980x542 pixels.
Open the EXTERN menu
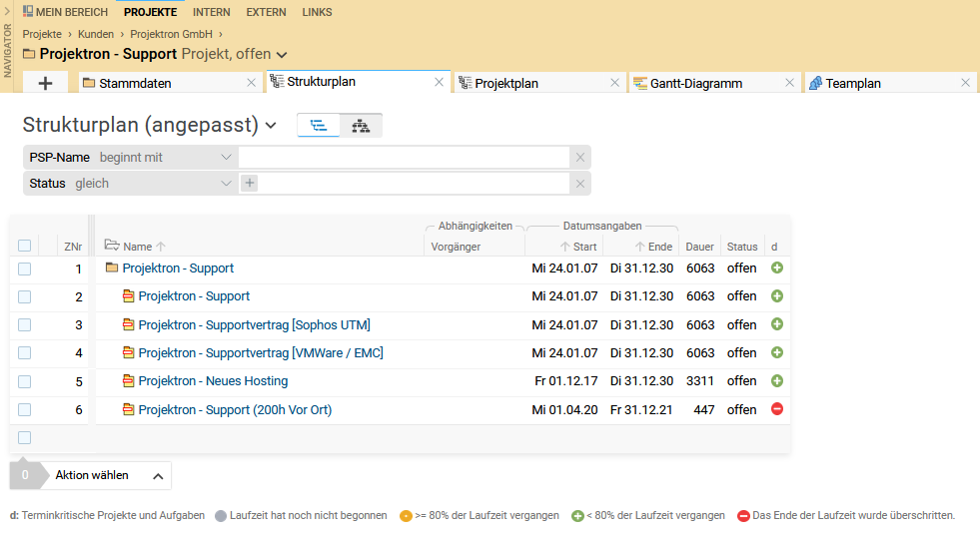[266, 12]
